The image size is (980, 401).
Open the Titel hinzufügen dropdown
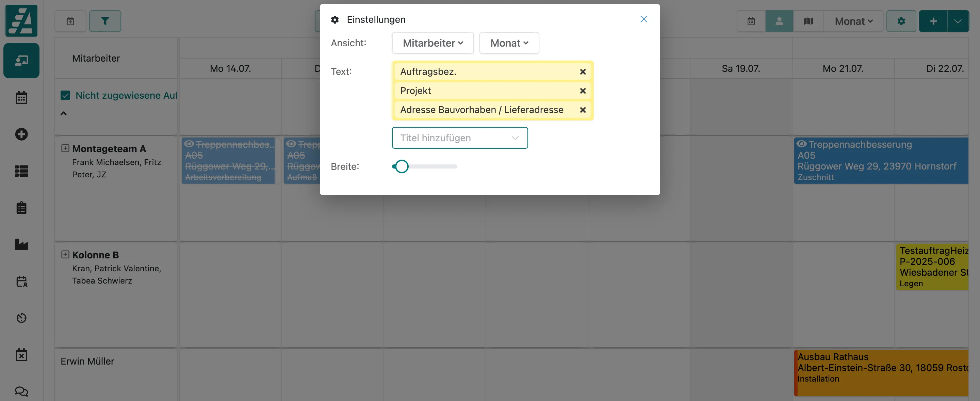pyautogui.click(x=460, y=138)
